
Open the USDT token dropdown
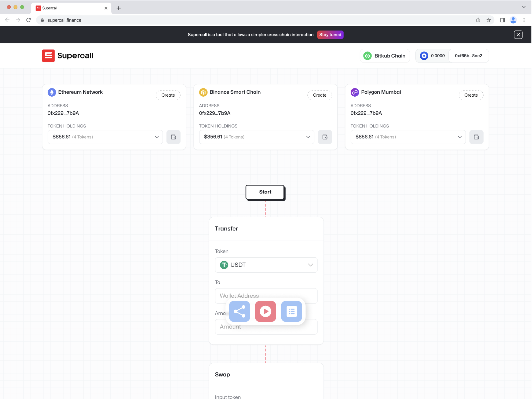[x=266, y=265]
